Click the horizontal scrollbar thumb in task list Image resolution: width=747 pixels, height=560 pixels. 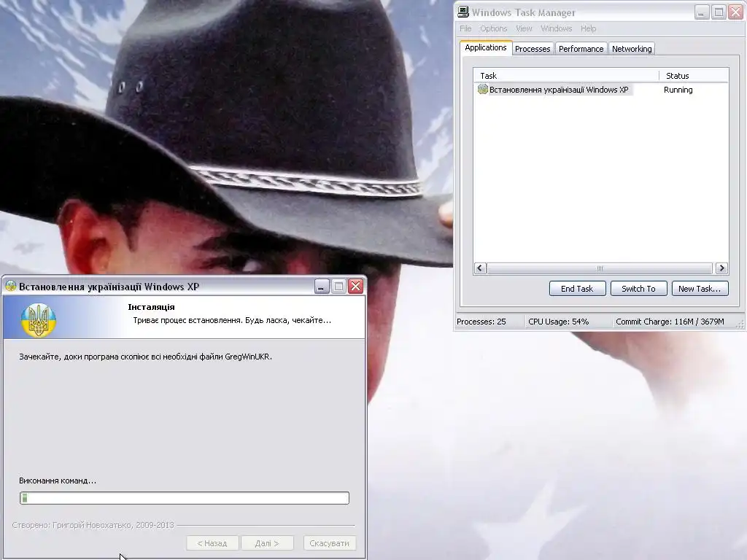click(x=600, y=268)
